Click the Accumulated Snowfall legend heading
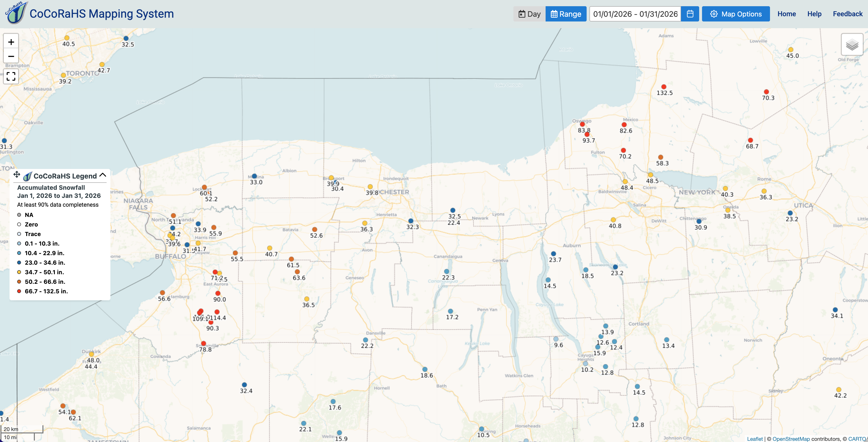This screenshot has height=442, width=868. [x=51, y=187]
